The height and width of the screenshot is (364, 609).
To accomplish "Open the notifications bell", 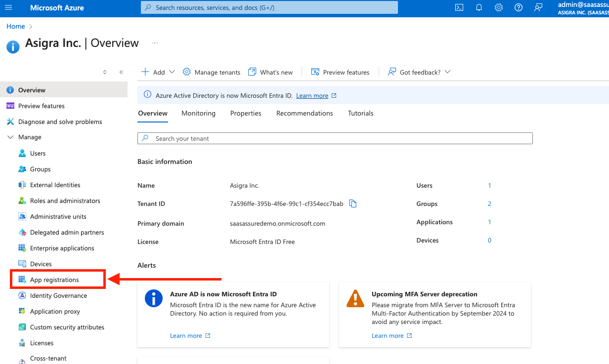I will click(x=478, y=7).
